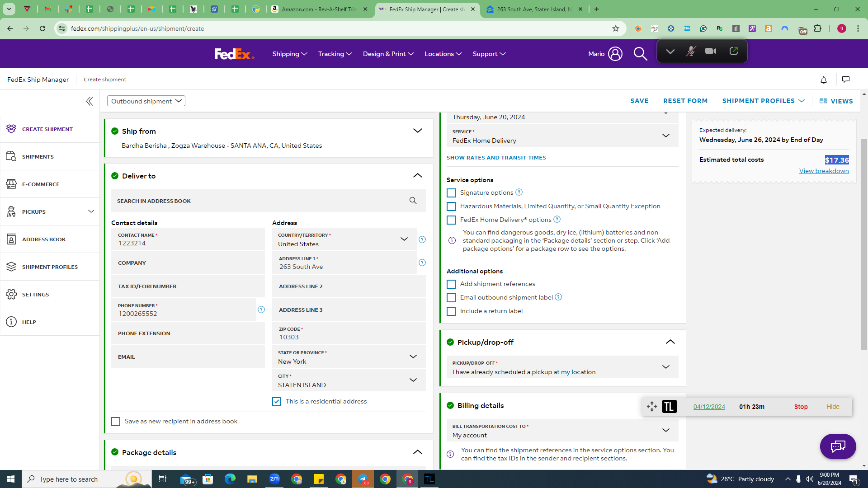Open the Country/Territory dropdown

pos(344,239)
